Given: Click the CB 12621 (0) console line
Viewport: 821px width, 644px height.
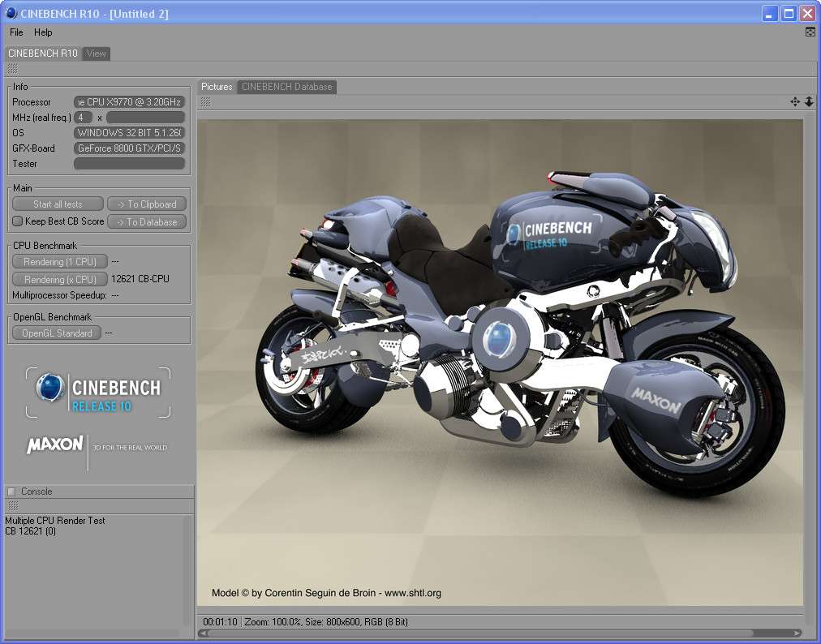Looking at the screenshot, I should tap(30, 531).
